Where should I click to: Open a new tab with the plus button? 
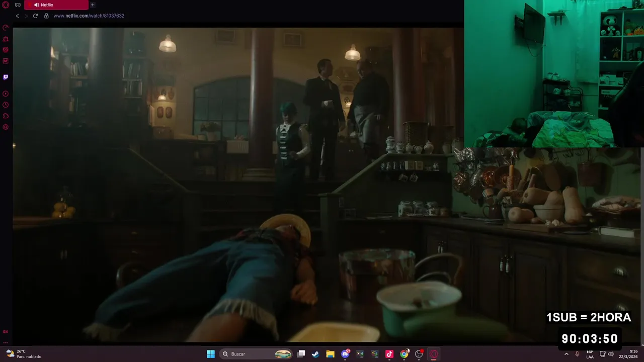[93, 5]
